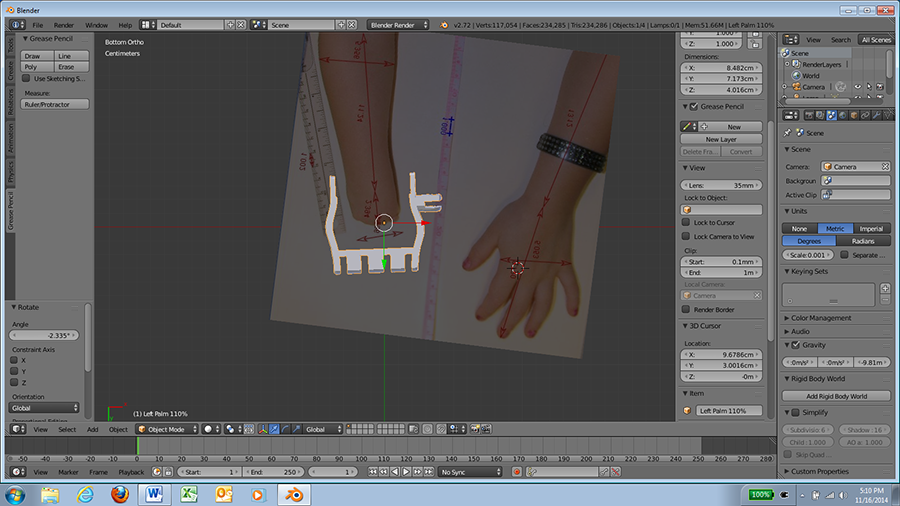The image size is (900, 506).
Task: Click the Add Rigid Body World button
Action: pyautogui.click(x=836, y=396)
